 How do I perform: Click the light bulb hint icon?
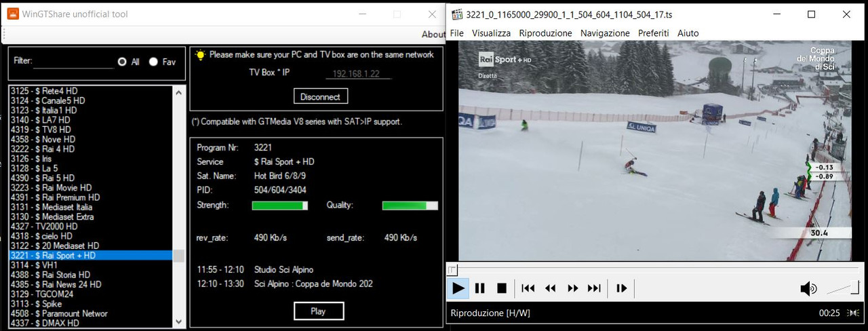(200, 55)
